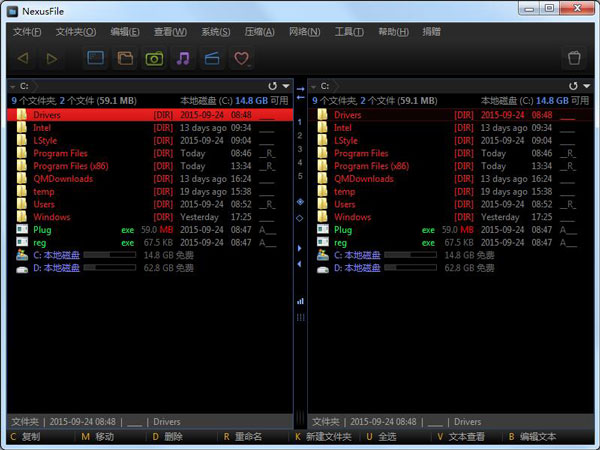The image size is (600, 450).
Task: Click the right triangle arrow in center bar
Action: point(300,248)
